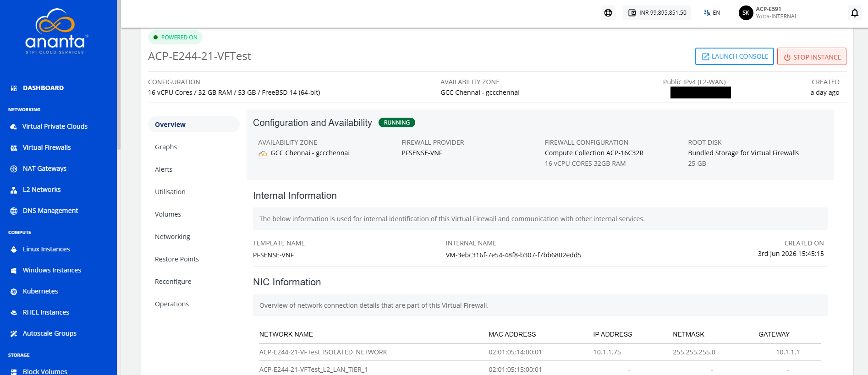Click the Linux Instances penguin icon
The height and width of the screenshot is (375, 868).
pyautogui.click(x=14, y=250)
